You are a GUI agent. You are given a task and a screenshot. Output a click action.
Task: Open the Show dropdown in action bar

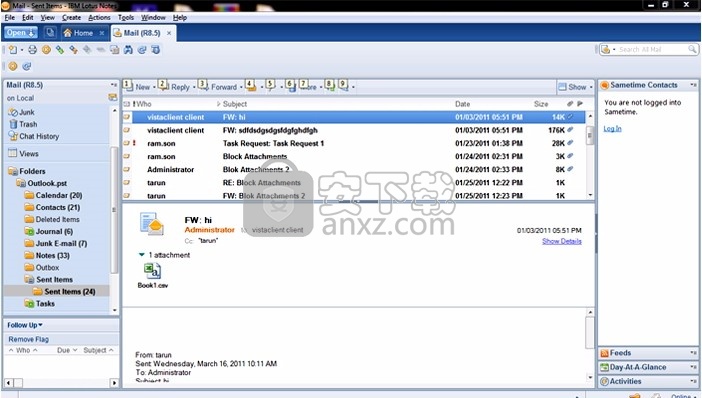click(575, 87)
